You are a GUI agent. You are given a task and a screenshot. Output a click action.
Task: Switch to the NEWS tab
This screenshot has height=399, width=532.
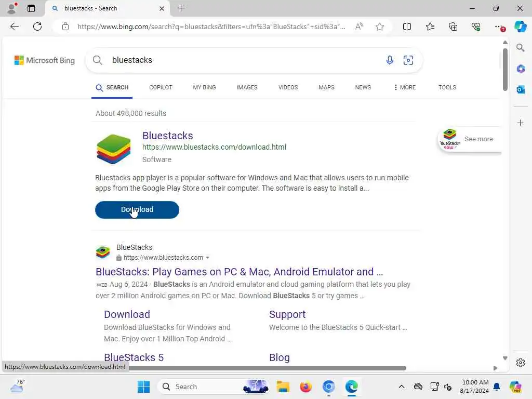tap(363, 87)
